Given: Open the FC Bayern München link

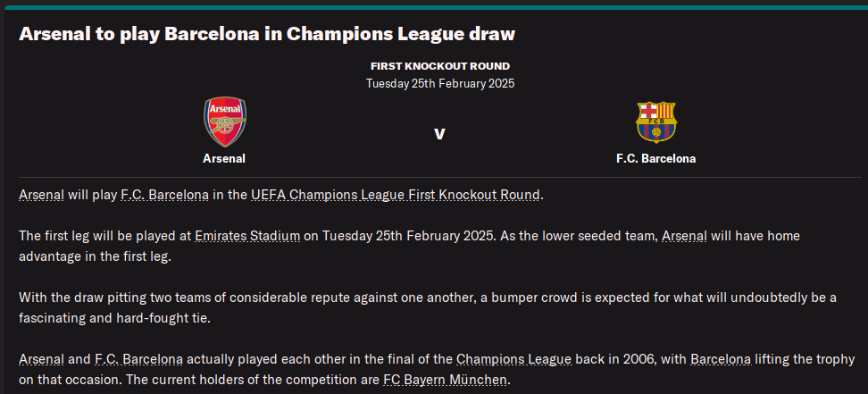Looking at the screenshot, I should (444, 380).
